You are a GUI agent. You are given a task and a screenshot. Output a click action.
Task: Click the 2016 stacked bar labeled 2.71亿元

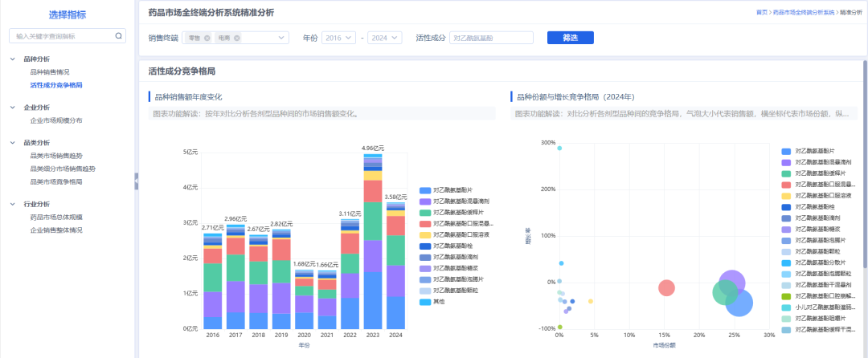[x=212, y=281]
